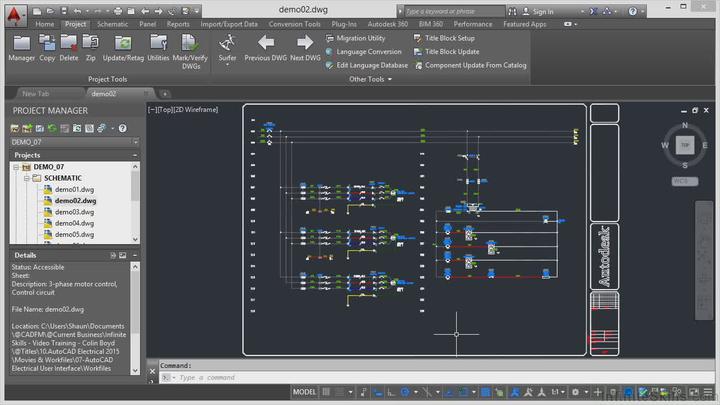Toggle ortho mode in status bar
Image resolution: width=720 pixels, height=405 pixels.
[391, 392]
